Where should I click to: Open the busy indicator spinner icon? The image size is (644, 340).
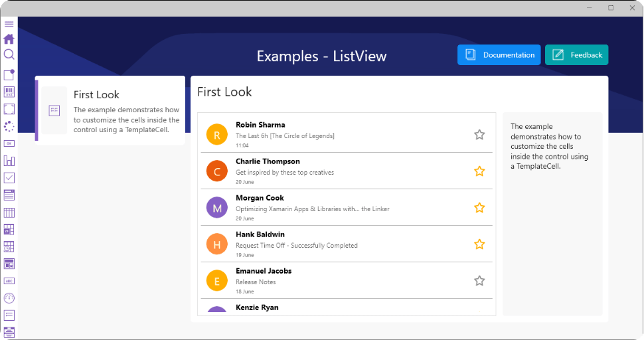point(9,126)
